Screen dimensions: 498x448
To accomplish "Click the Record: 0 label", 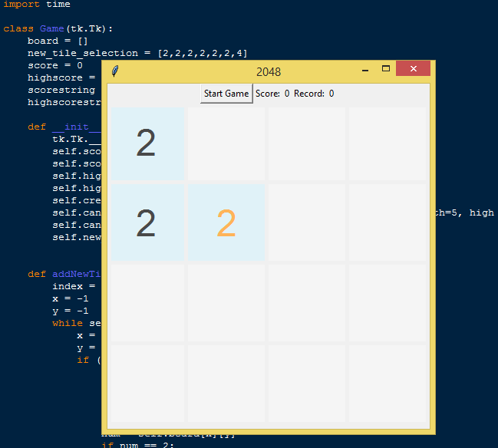I will [x=314, y=94].
